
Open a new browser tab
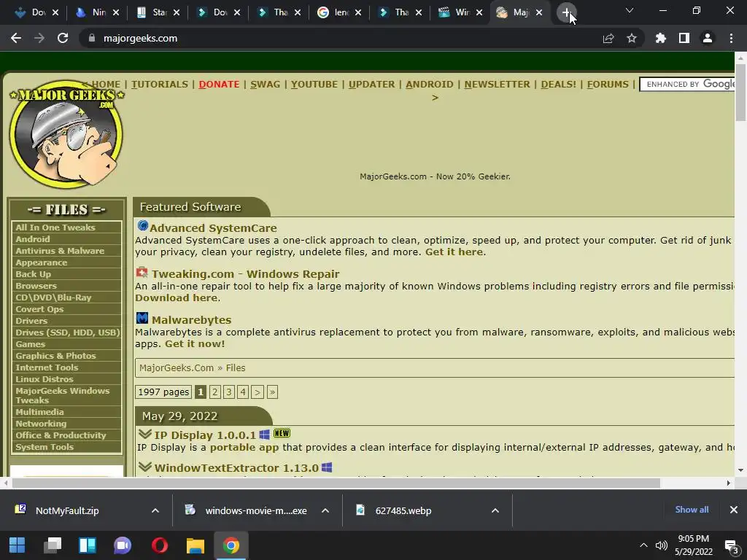pos(566,12)
